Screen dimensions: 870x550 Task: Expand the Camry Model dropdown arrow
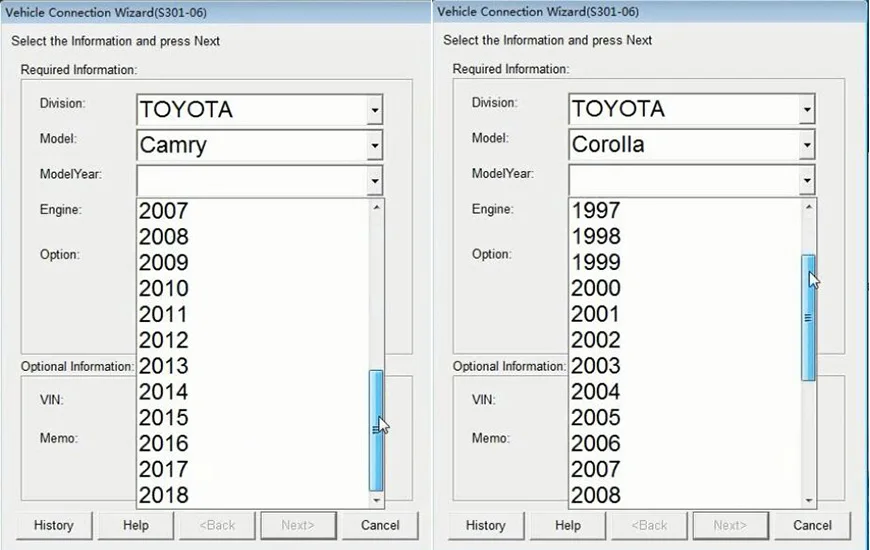375,145
